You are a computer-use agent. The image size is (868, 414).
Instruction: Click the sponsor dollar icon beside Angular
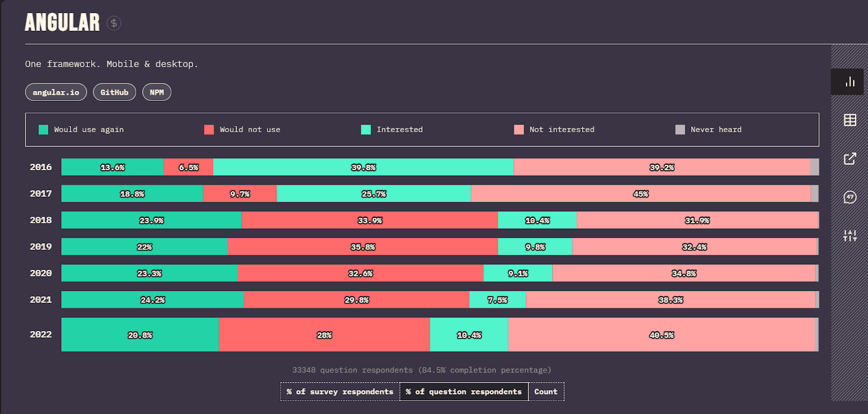point(114,23)
